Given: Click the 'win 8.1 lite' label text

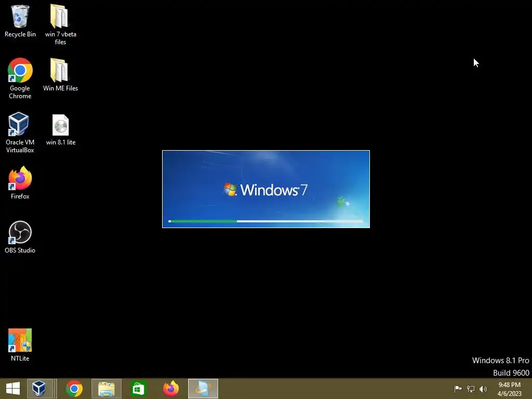Looking at the screenshot, I should [61, 142].
